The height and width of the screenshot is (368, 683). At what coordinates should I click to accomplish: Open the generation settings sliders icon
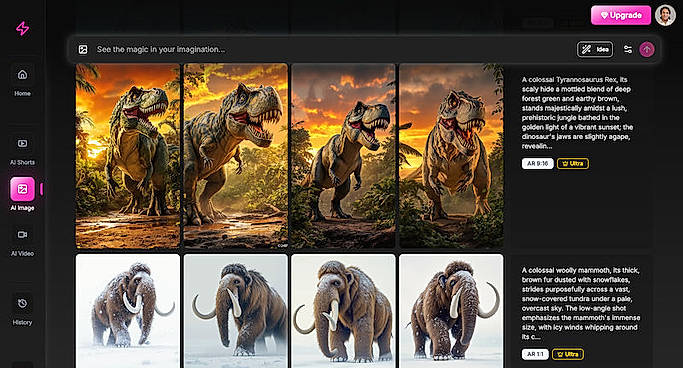(628, 49)
